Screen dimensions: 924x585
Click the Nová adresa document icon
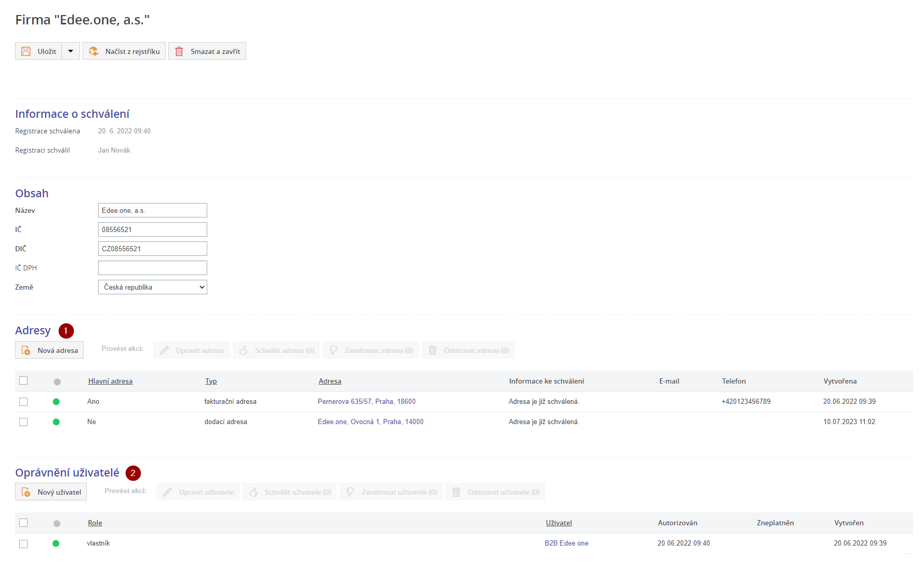[26, 350]
